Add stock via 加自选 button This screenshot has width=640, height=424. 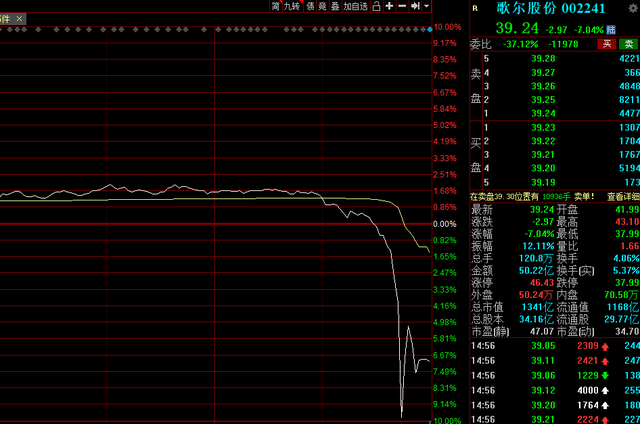[354, 6]
